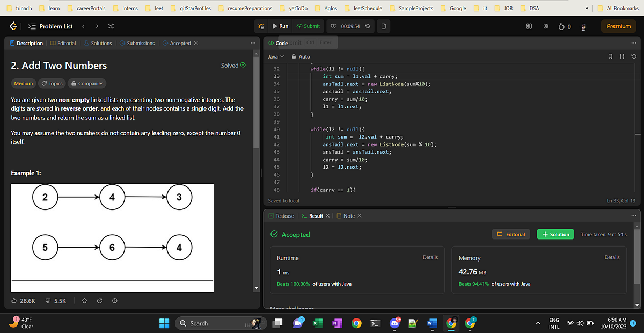Format code with the braces icon
The height and width of the screenshot is (333, 644).
623,56
